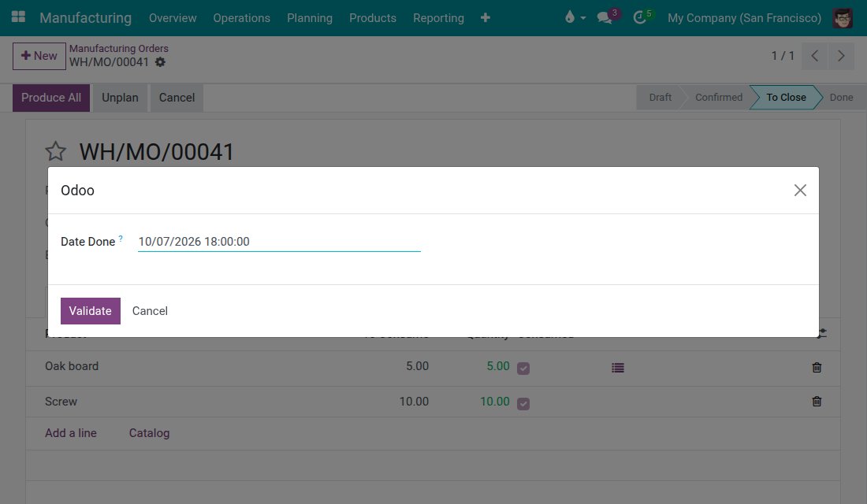Screen dimensions: 867x504
Task: Mark WH/MO/00041 as favorite with star
Action: pyautogui.click(x=55, y=151)
